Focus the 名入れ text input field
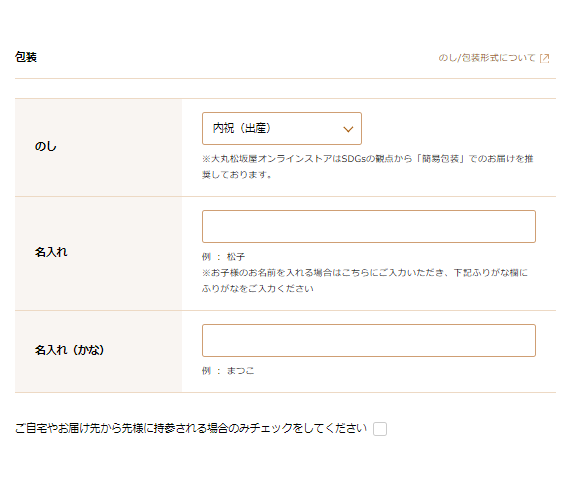The height and width of the screenshot is (478, 571). click(369, 226)
